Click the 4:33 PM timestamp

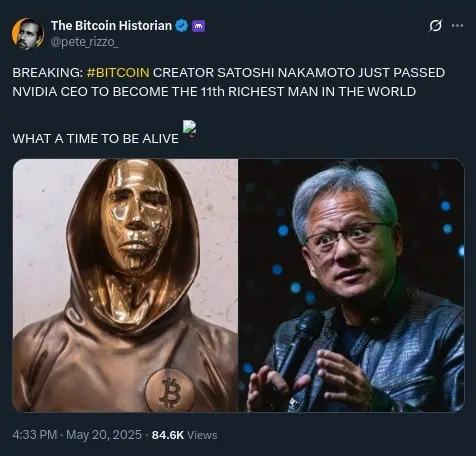pos(35,435)
